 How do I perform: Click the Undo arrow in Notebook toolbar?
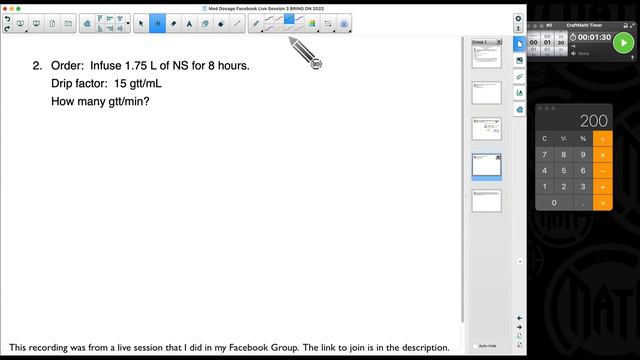(7, 19)
